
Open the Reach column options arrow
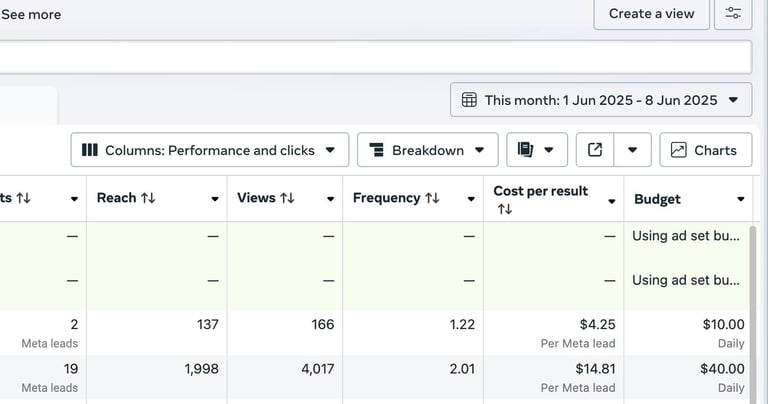214,199
